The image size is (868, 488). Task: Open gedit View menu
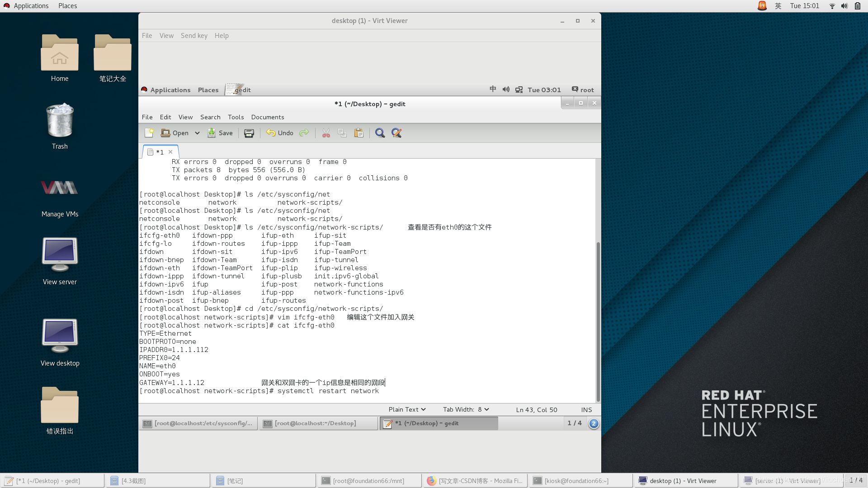click(x=185, y=117)
